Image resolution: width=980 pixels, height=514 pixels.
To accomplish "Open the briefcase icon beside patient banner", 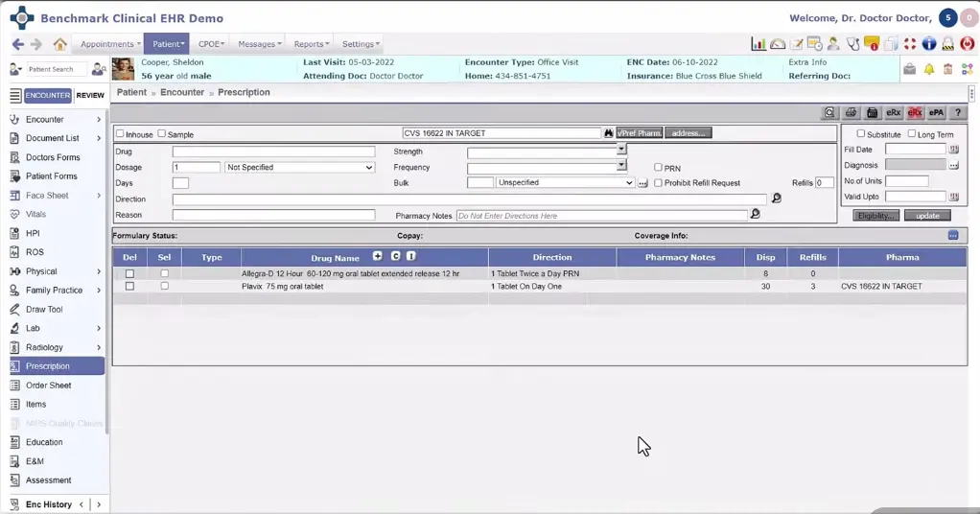I will (x=909, y=69).
